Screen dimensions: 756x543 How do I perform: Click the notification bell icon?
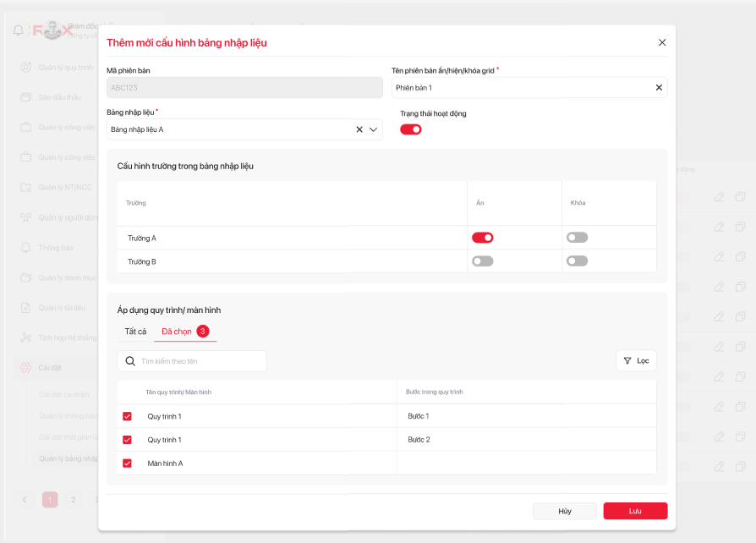(x=19, y=30)
